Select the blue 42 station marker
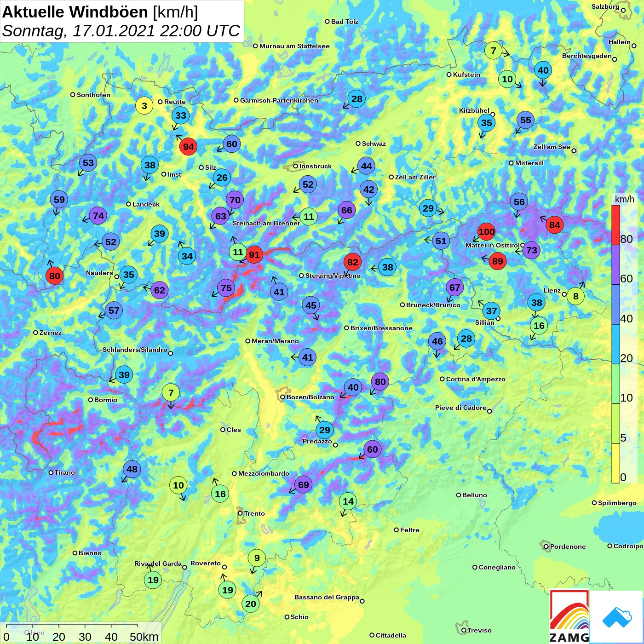 point(369,190)
